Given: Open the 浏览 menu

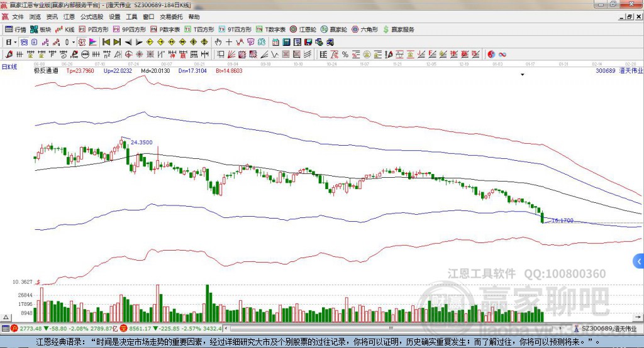Looking at the screenshot, I should coord(35,17).
